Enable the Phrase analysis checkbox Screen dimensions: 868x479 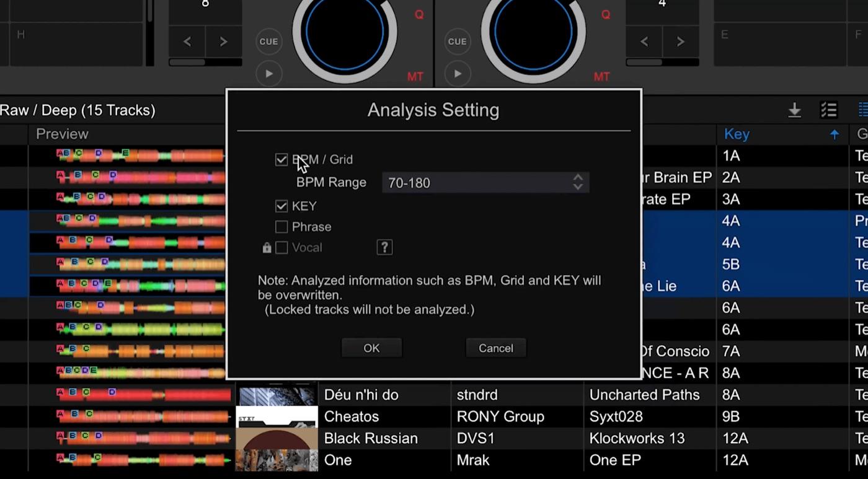tap(281, 227)
